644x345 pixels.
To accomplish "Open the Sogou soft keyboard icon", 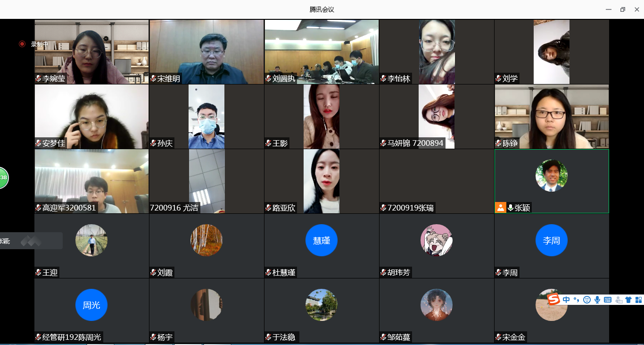I will pyautogui.click(x=608, y=300).
